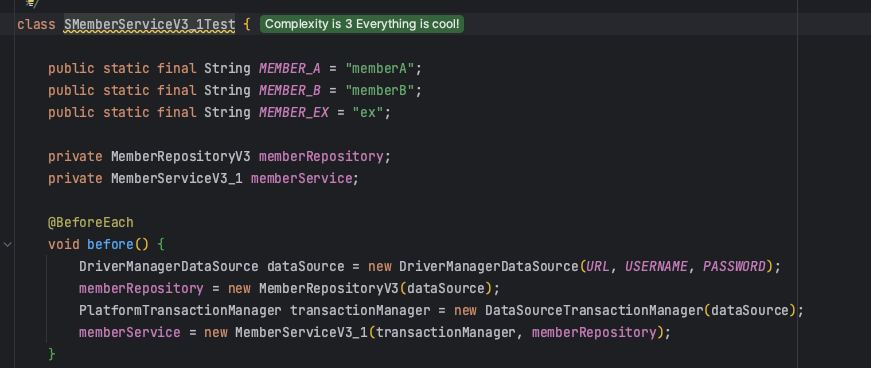Click the PlatformTransactionManager type name
The width and height of the screenshot is (871, 368).
[180, 310]
